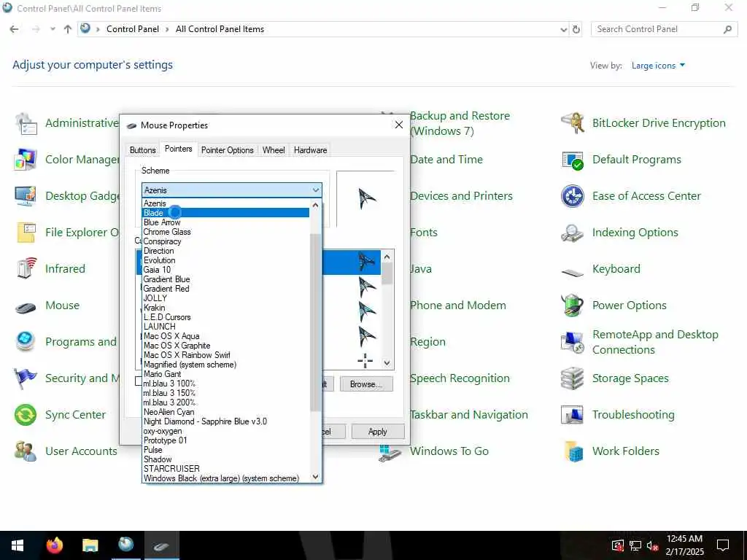The height and width of the screenshot is (560, 747).
Task: Open File Explorer Options icon
Action: tap(26, 233)
